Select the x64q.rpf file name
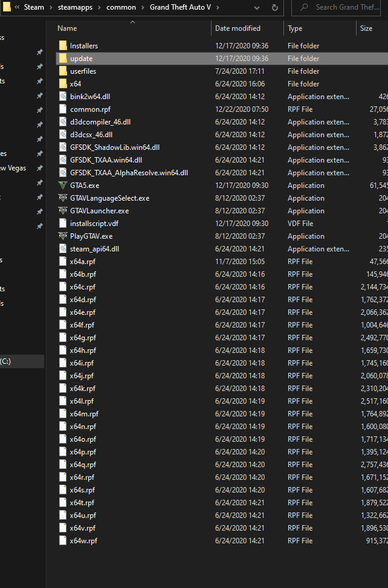The width and height of the screenshot is (388, 588). tap(83, 465)
